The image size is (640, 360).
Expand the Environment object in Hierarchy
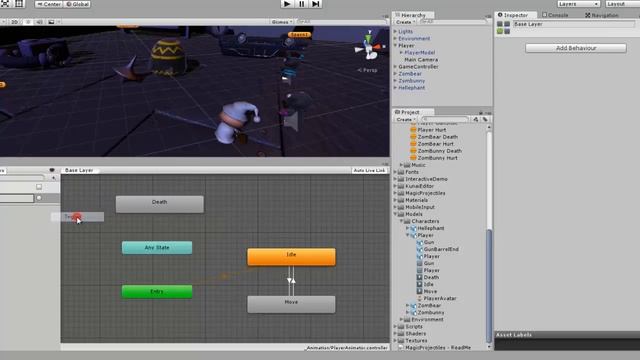point(395,38)
